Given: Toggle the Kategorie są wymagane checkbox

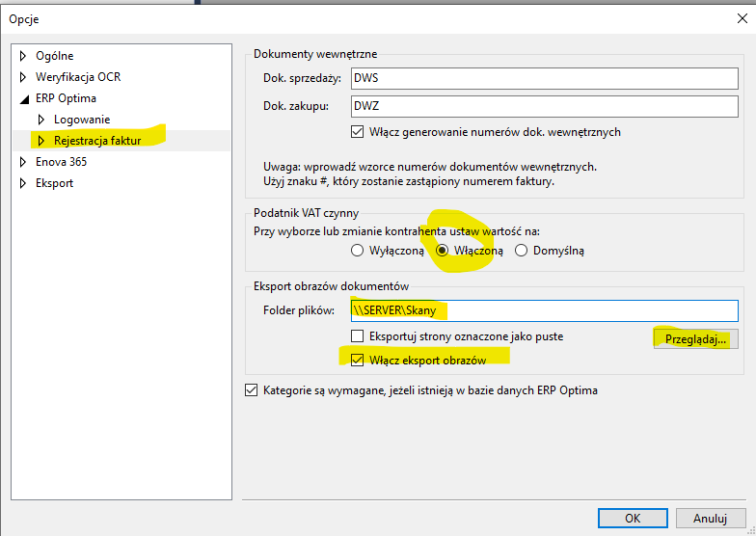Looking at the screenshot, I should tap(251, 389).
